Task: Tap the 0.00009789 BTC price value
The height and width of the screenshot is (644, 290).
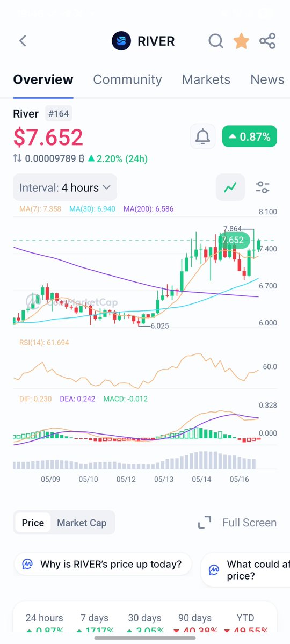Action: [x=55, y=158]
